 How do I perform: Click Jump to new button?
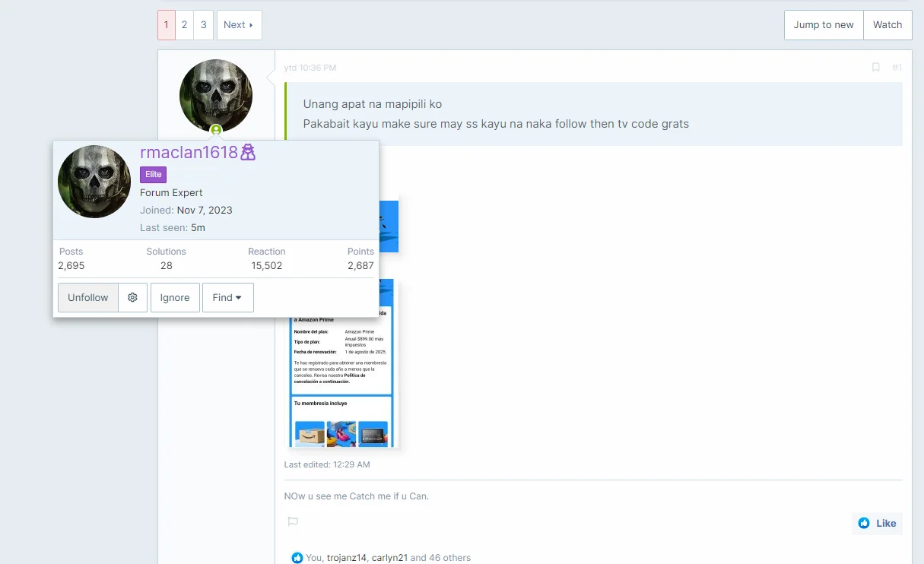824,25
